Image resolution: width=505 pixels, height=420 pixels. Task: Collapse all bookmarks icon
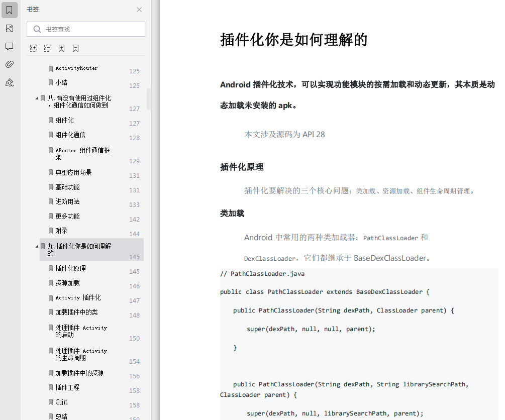pyautogui.click(x=48, y=48)
